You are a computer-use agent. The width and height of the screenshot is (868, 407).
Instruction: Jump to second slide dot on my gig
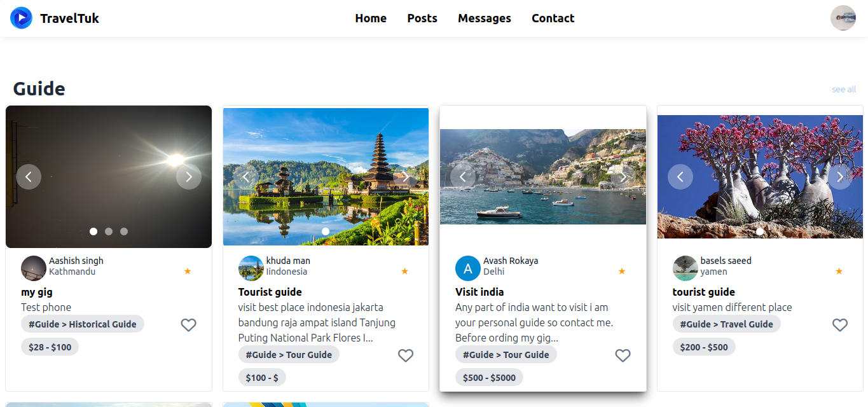coord(109,231)
